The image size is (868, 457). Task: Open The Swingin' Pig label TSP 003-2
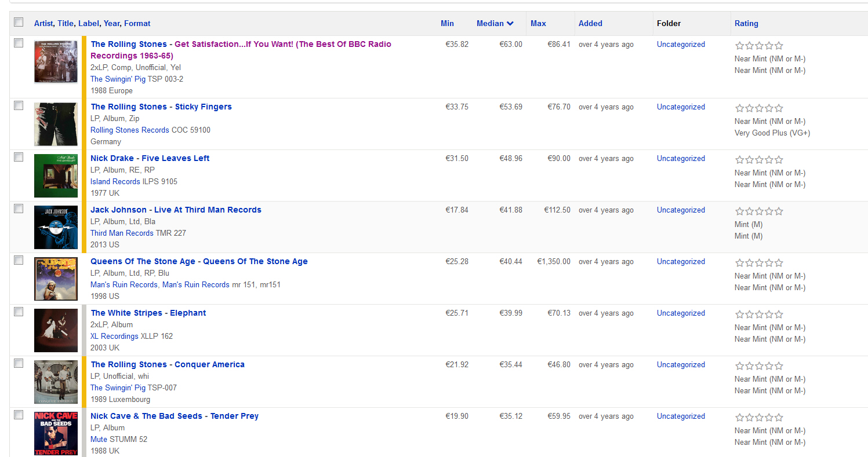coord(118,79)
